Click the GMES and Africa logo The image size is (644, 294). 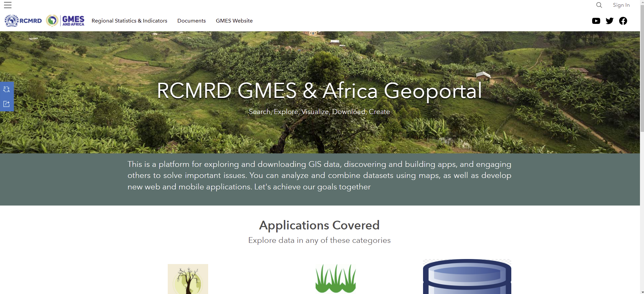65,21
